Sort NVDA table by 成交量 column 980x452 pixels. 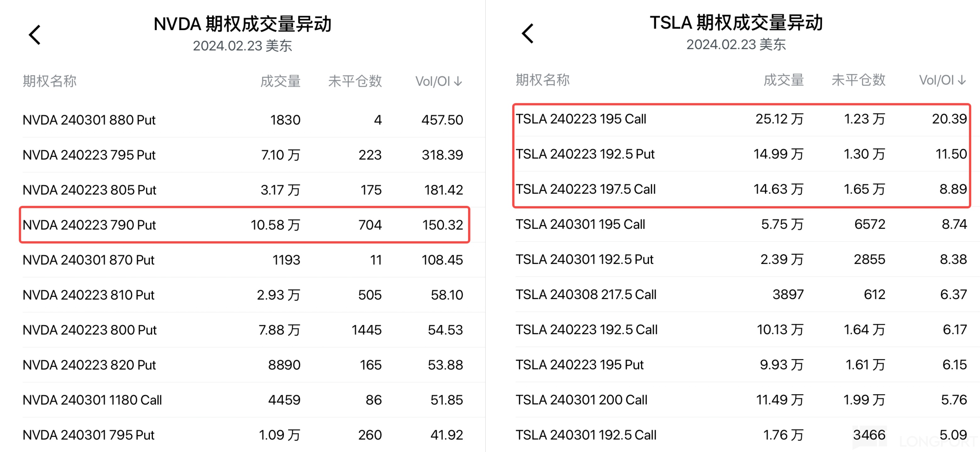point(280,81)
